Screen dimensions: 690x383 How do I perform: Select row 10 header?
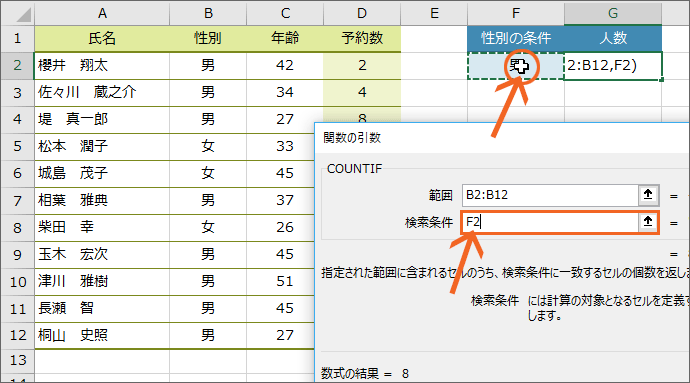tap(18, 282)
